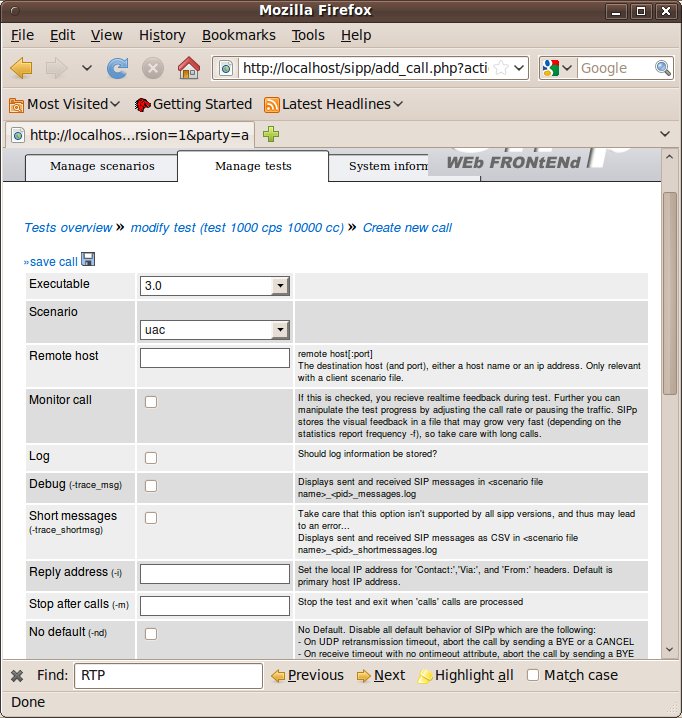Open the File menu
Viewport: 682px width, 718px height.
pyautogui.click(x=22, y=35)
